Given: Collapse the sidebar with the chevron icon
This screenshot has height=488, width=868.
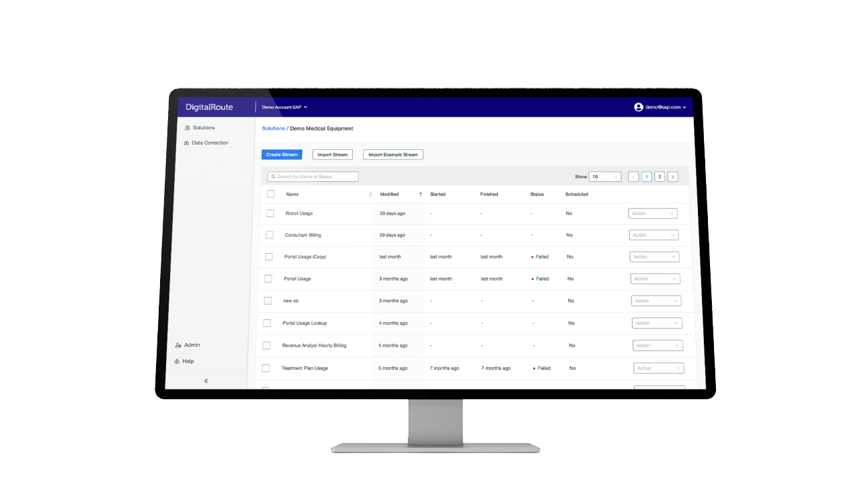Looking at the screenshot, I should tap(206, 380).
